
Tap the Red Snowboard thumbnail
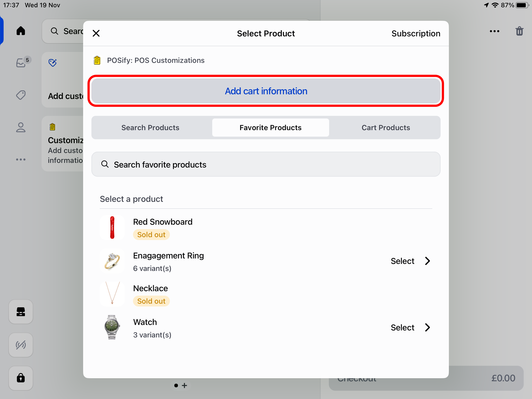[x=112, y=228]
